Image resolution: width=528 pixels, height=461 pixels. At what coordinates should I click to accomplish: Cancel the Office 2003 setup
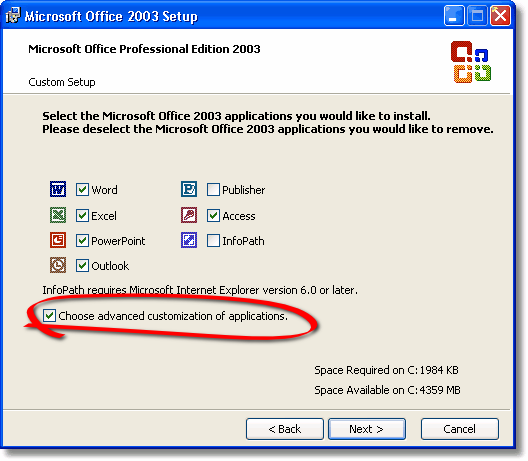[x=460, y=429]
